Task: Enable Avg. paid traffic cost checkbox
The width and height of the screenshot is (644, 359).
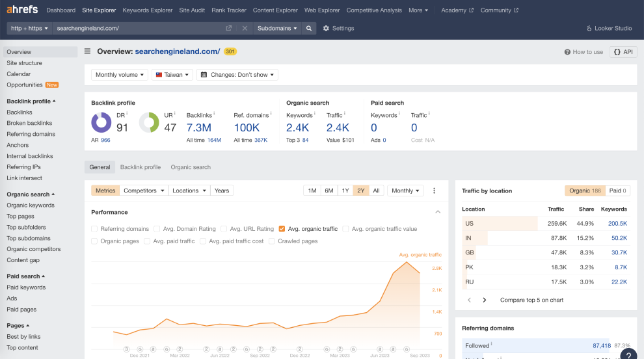Action: point(203,241)
